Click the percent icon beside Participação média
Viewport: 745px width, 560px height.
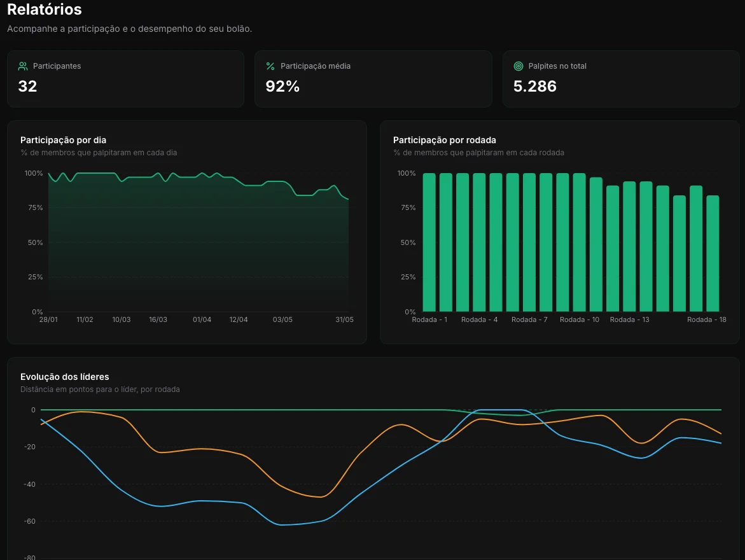click(270, 66)
